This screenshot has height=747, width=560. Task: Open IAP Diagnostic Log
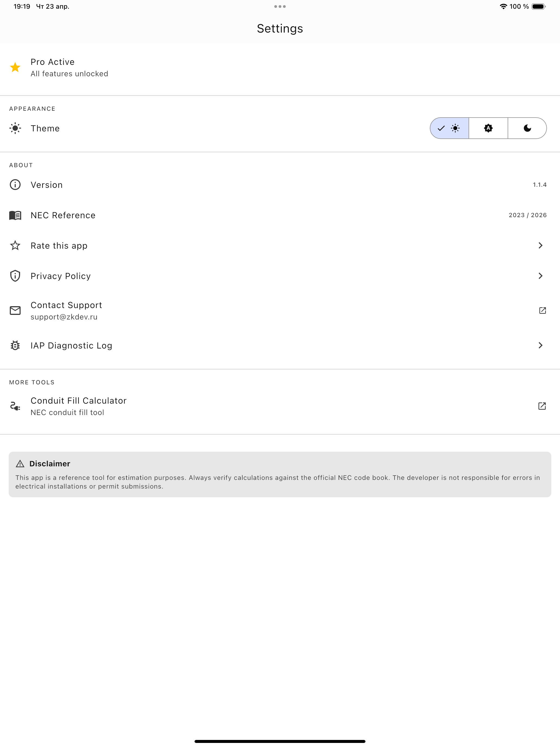(x=280, y=345)
